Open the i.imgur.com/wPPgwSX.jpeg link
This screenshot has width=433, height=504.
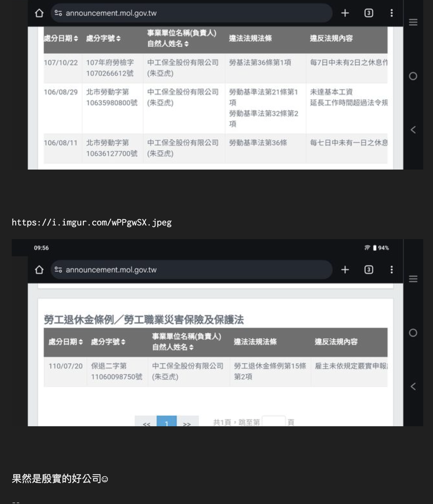click(x=92, y=223)
